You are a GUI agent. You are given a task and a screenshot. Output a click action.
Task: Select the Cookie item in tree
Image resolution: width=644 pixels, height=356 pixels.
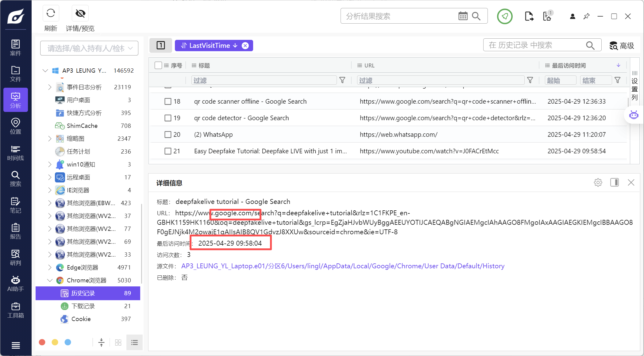pyautogui.click(x=81, y=319)
